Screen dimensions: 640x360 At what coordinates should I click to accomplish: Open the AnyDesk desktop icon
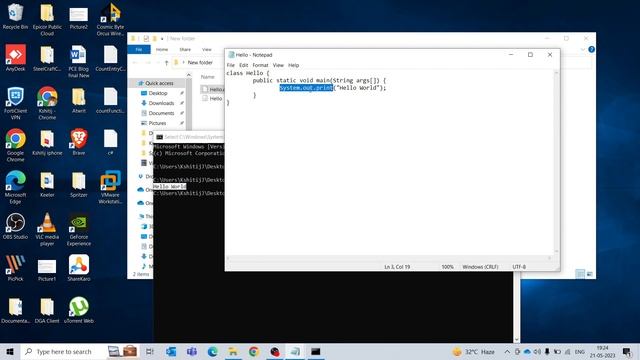click(15, 58)
